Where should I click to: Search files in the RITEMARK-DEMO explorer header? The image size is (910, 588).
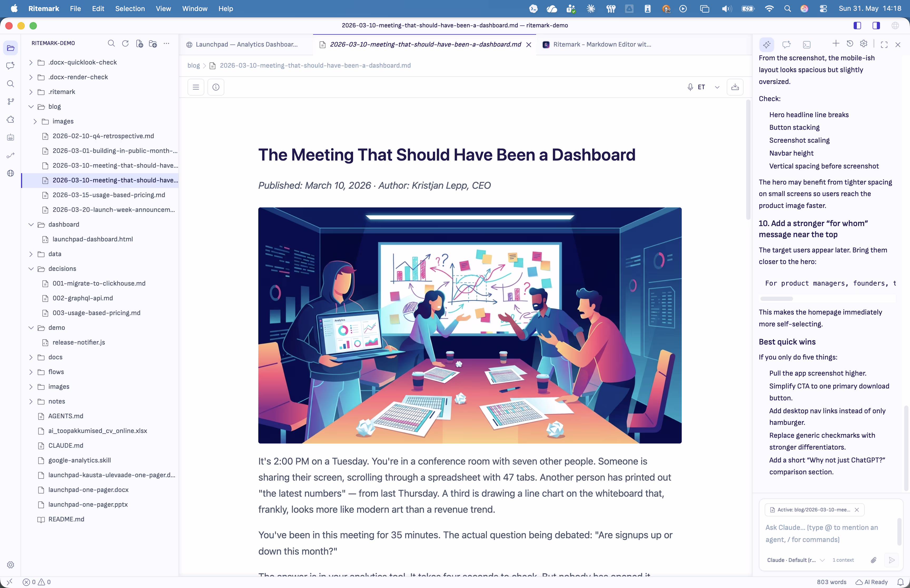point(111,43)
